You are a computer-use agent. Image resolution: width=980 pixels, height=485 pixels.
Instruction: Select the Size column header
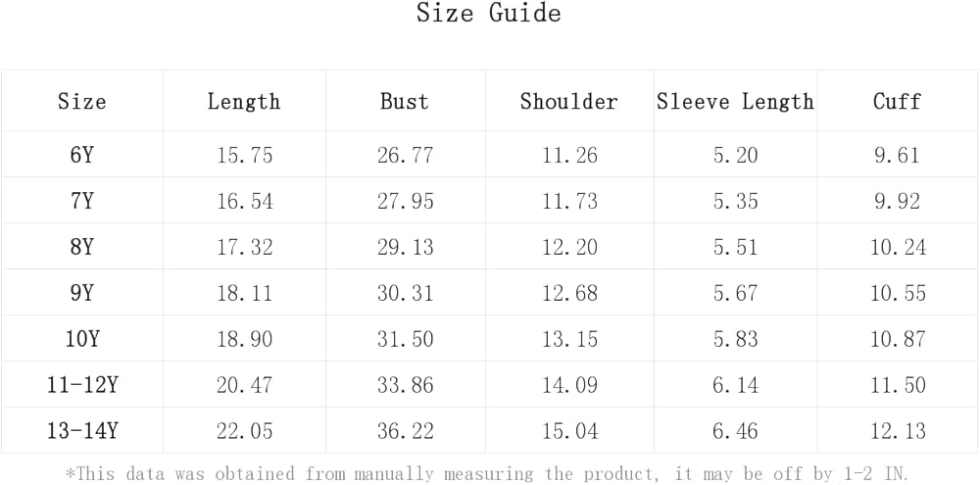[x=81, y=102]
